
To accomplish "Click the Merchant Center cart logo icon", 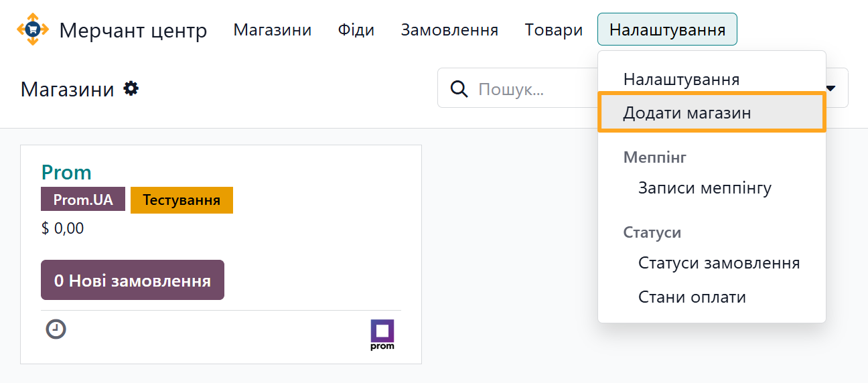I will click(x=33, y=29).
